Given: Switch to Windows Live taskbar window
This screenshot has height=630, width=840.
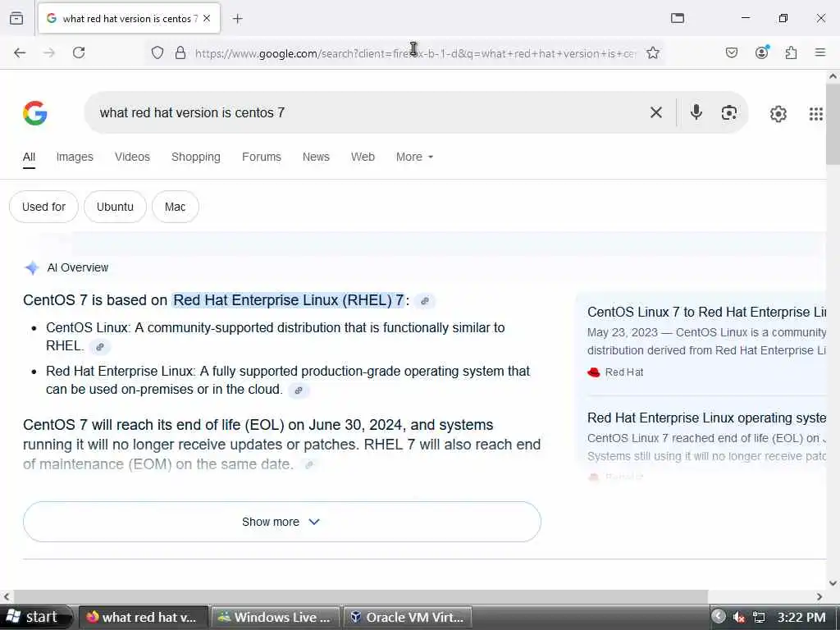Looking at the screenshot, I should click(x=276, y=617).
